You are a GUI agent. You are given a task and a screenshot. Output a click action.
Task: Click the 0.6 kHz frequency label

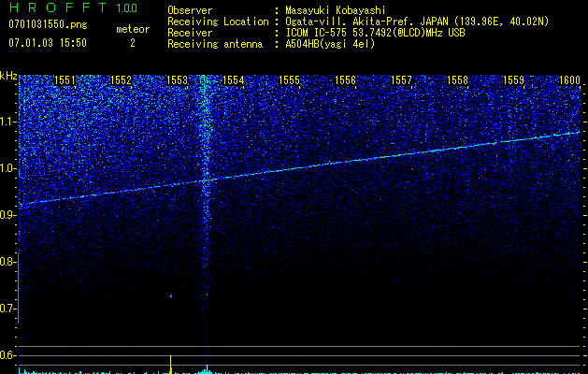(x=8, y=355)
